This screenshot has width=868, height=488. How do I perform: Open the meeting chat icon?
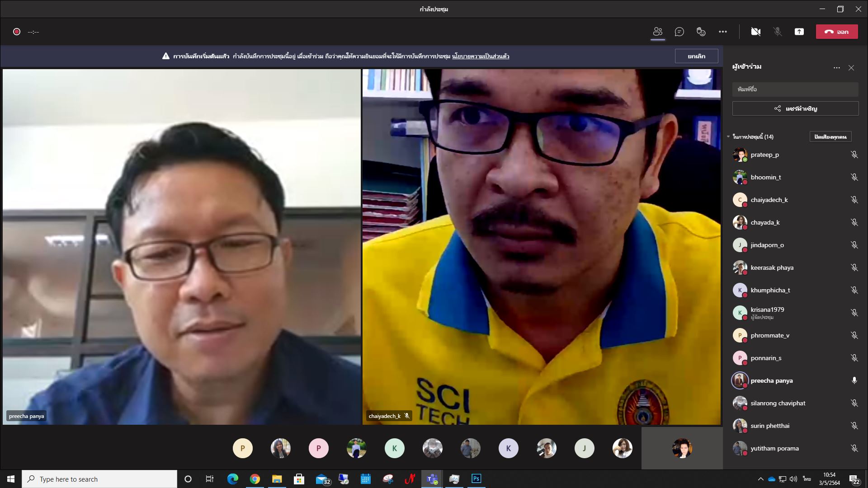pos(679,32)
